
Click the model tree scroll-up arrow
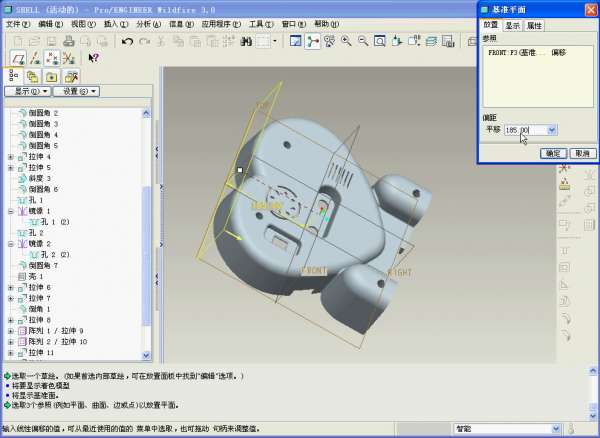[147, 113]
